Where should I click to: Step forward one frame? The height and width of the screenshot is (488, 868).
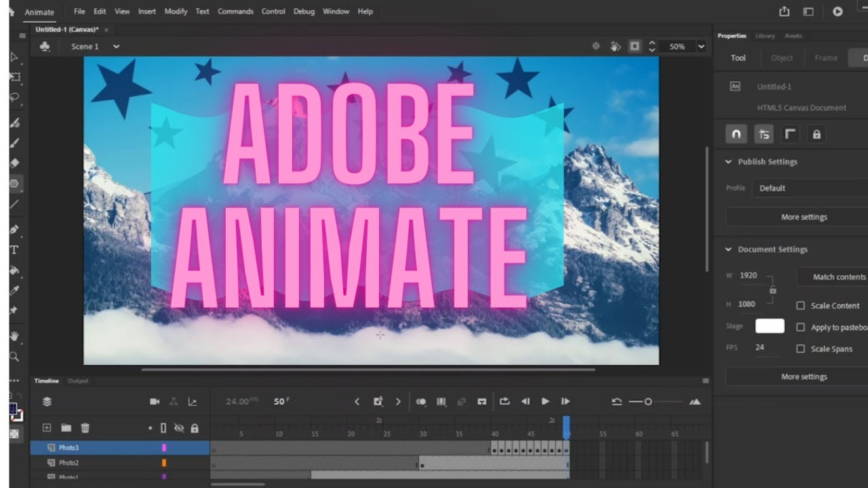(x=566, y=402)
